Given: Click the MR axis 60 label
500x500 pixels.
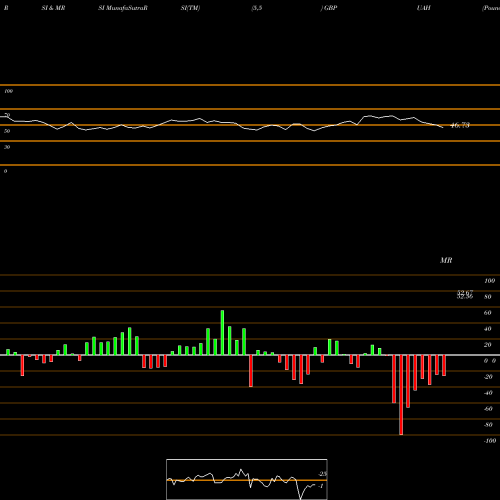Looking at the screenshot, I should click(x=488, y=313).
